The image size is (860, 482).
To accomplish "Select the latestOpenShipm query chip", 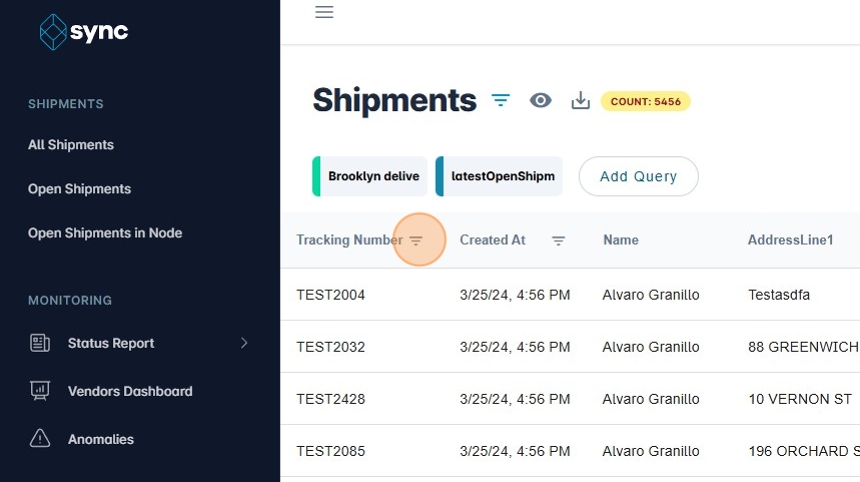I will [500, 176].
